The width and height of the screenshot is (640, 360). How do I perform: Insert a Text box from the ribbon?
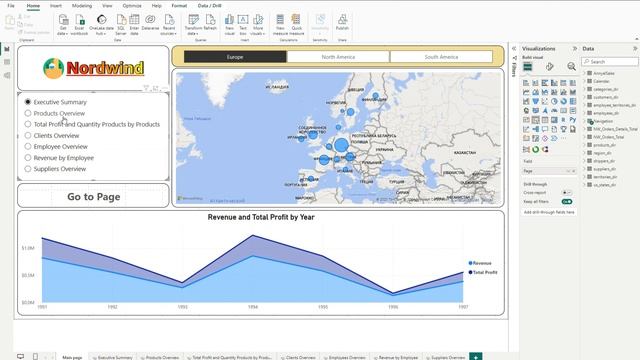coord(243,24)
